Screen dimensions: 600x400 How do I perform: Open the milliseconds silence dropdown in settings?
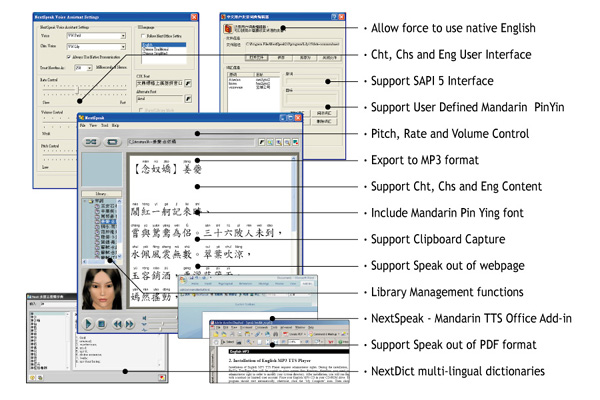click(x=90, y=68)
